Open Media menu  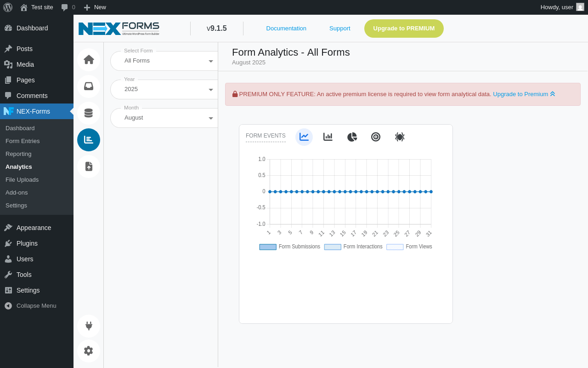click(37, 64)
